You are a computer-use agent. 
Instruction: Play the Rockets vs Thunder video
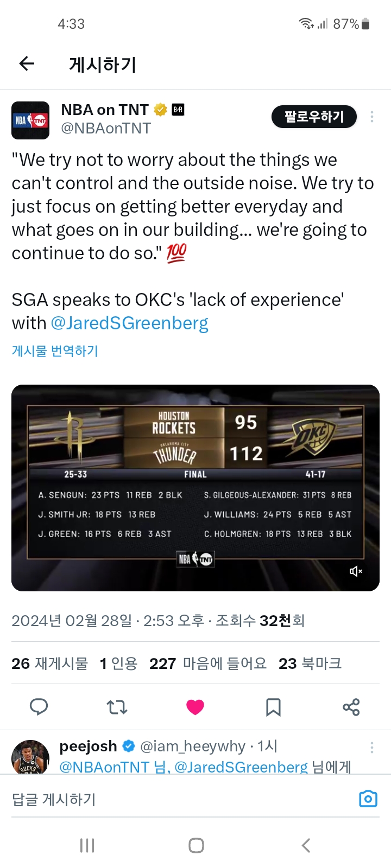tap(195, 488)
